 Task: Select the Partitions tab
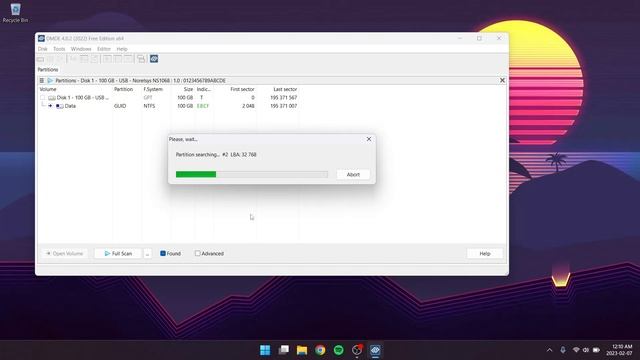[x=48, y=70]
